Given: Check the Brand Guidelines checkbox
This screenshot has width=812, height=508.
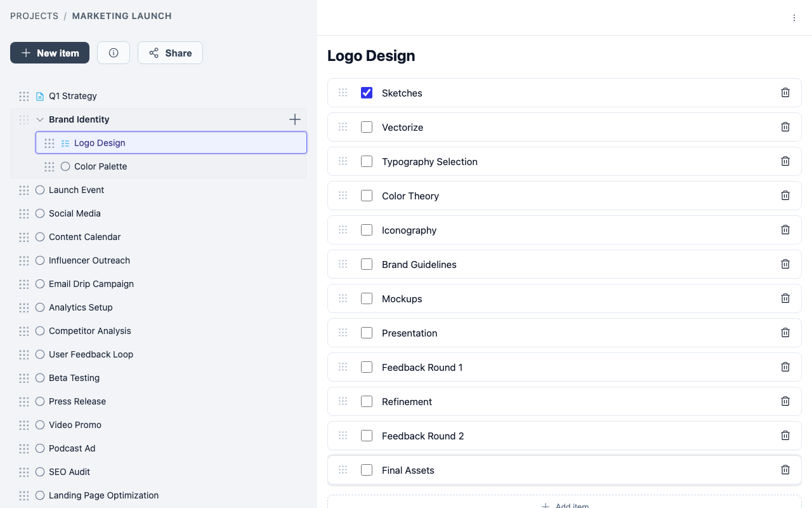Looking at the screenshot, I should [x=367, y=264].
